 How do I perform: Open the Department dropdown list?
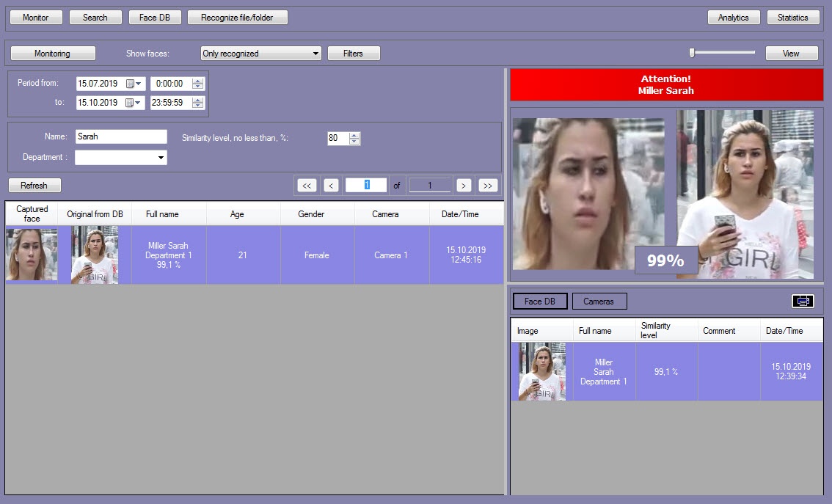161,158
